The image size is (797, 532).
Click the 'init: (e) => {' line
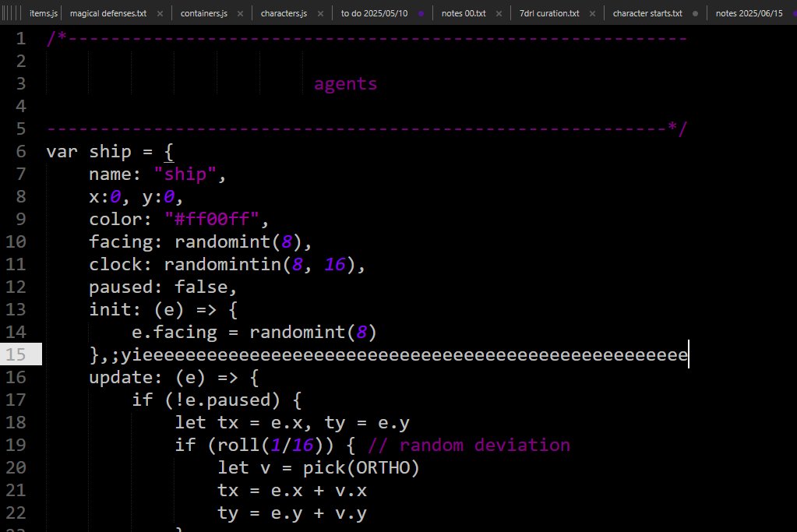(163, 309)
